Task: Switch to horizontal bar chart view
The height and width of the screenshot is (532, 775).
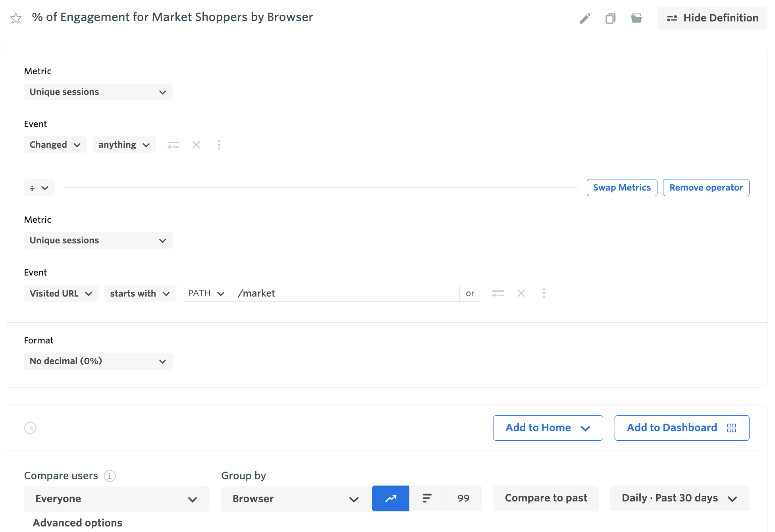Action: pos(427,498)
